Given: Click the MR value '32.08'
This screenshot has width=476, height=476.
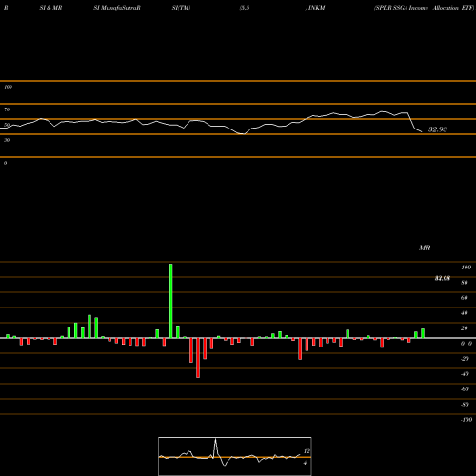Looking at the screenshot, I should click(x=443, y=278).
